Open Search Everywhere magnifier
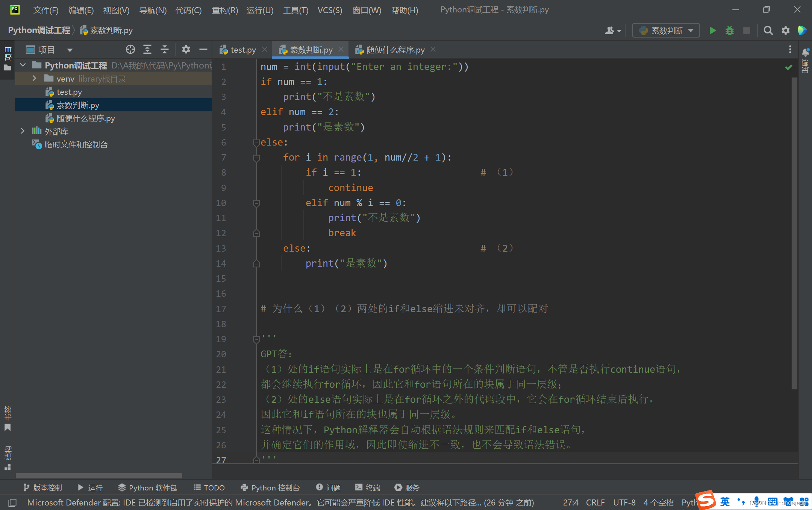Viewport: 812px width, 510px height. pos(768,30)
